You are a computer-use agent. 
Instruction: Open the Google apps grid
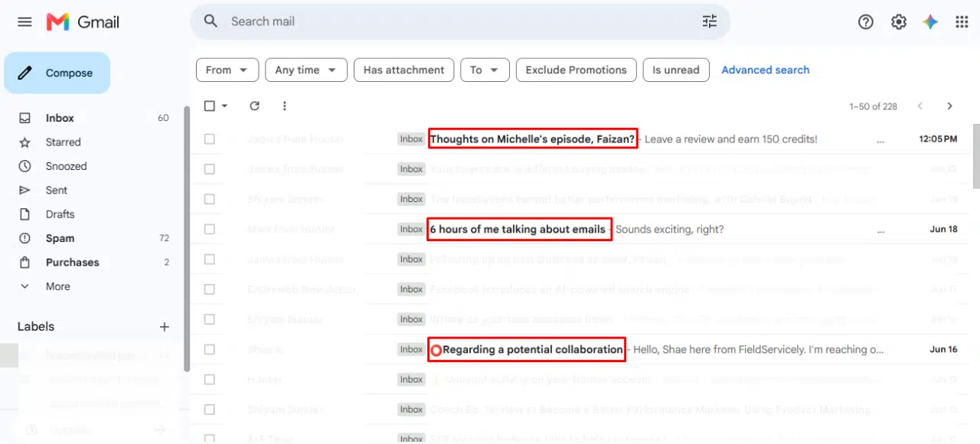[962, 22]
